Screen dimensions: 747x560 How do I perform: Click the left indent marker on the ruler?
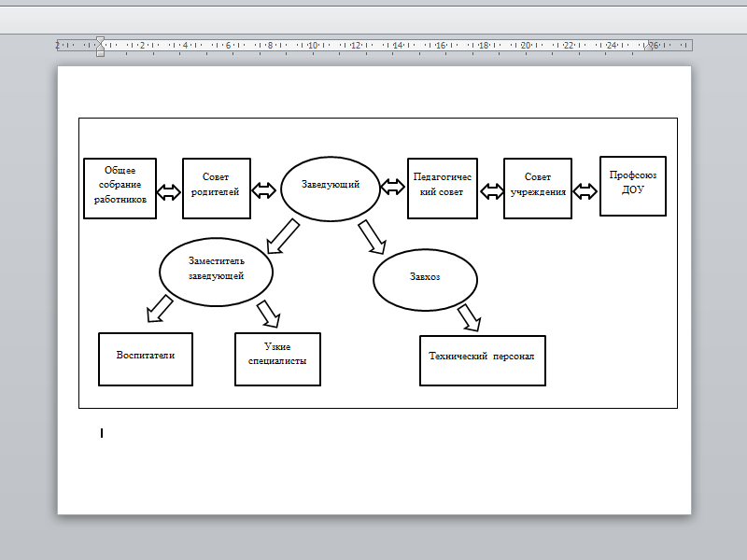tap(100, 51)
